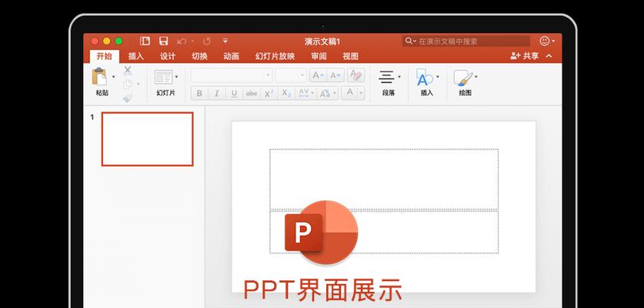The width and height of the screenshot is (644, 308).
Task: Select slide 1 thumbnail
Action: pyautogui.click(x=148, y=139)
